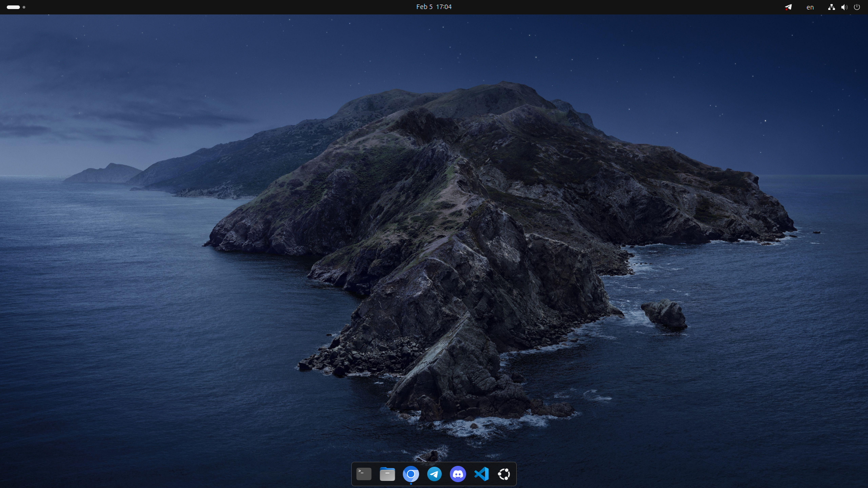
Task: Click the Telegram tray notification icon
Action: click(x=788, y=7)
